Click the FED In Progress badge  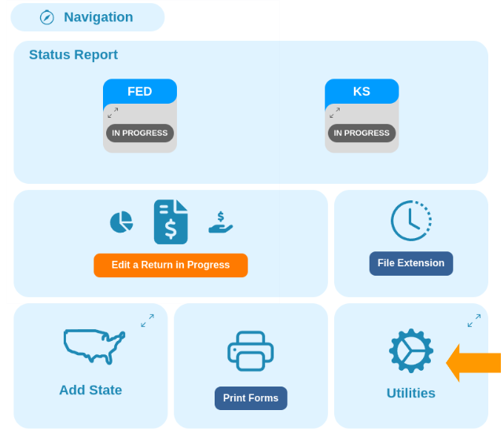pos(140,134)
